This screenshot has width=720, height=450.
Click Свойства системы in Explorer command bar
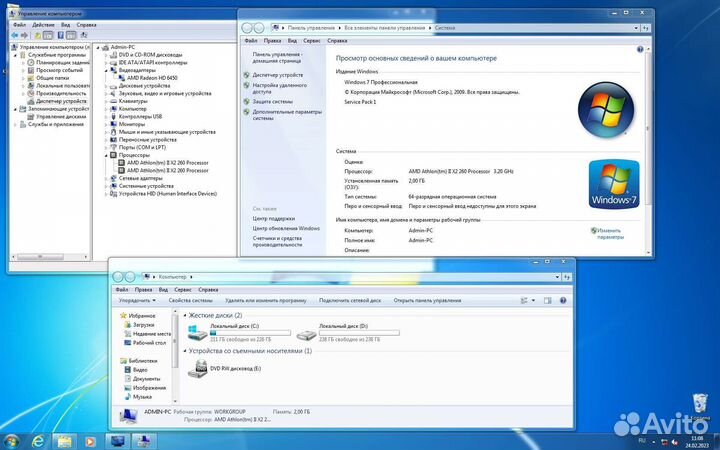tap(191, 300)
